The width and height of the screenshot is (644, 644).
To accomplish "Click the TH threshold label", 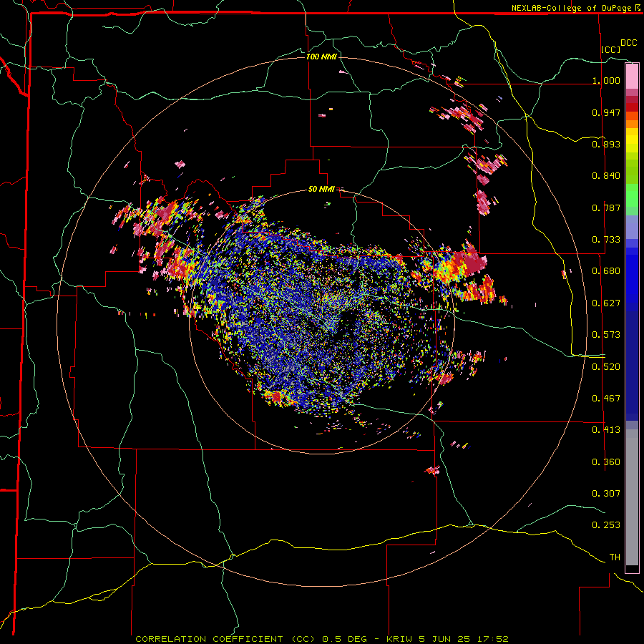I will coord(615,557).
